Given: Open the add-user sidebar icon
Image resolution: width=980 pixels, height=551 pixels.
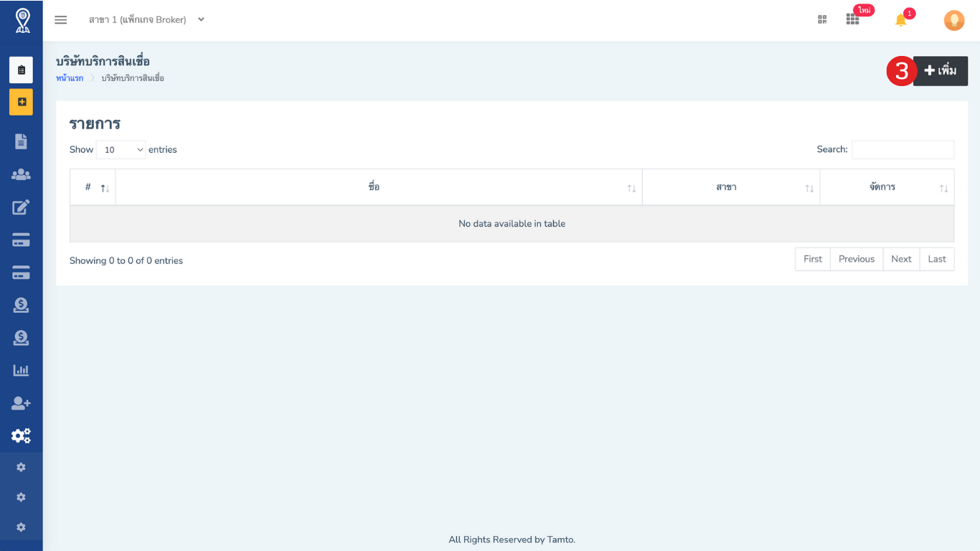Looking at the screenshot, I should coord(21,403).
